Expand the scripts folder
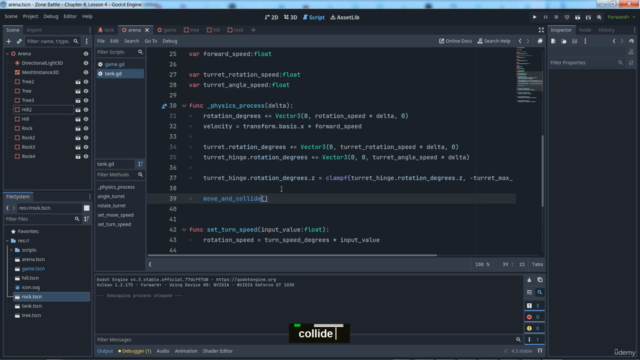The width and height of the screenshot is (640, 360). pyautogui.click(x=11, y=250)
